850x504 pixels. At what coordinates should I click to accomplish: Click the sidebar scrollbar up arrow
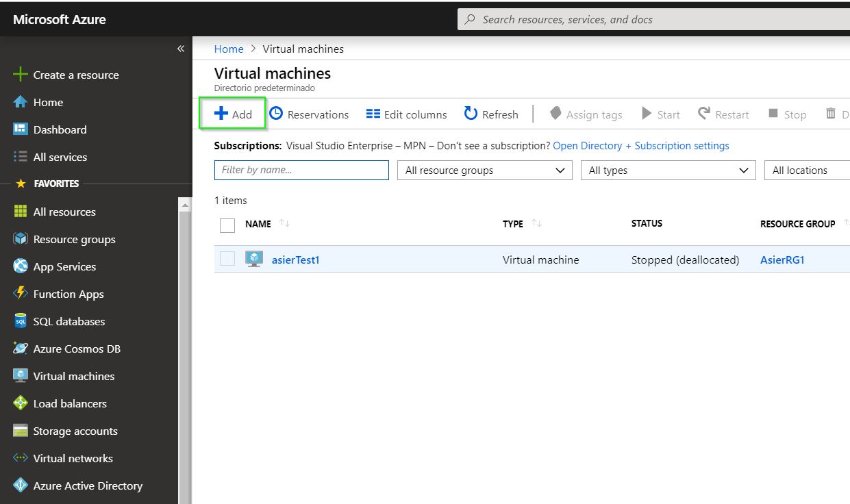point(184,204)
